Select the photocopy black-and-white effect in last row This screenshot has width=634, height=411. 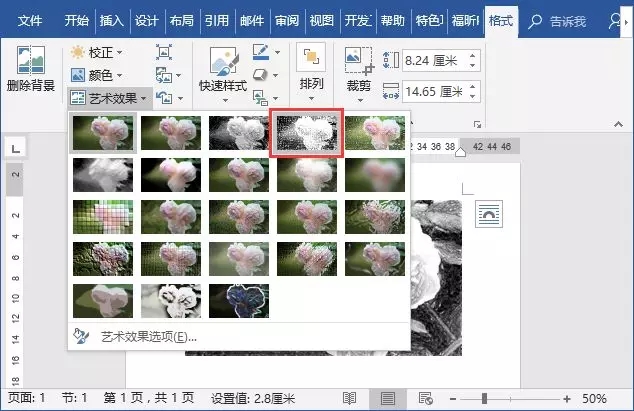(x=171, y=301)
